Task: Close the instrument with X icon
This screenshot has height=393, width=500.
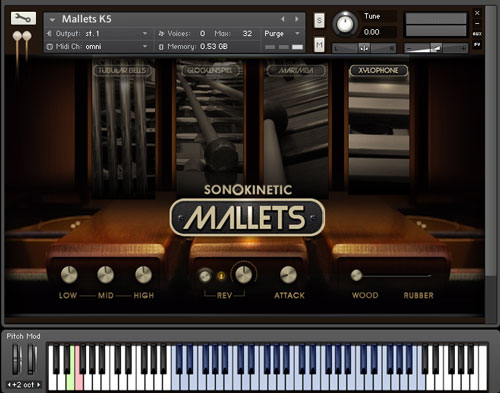Action: pos(477,13)
